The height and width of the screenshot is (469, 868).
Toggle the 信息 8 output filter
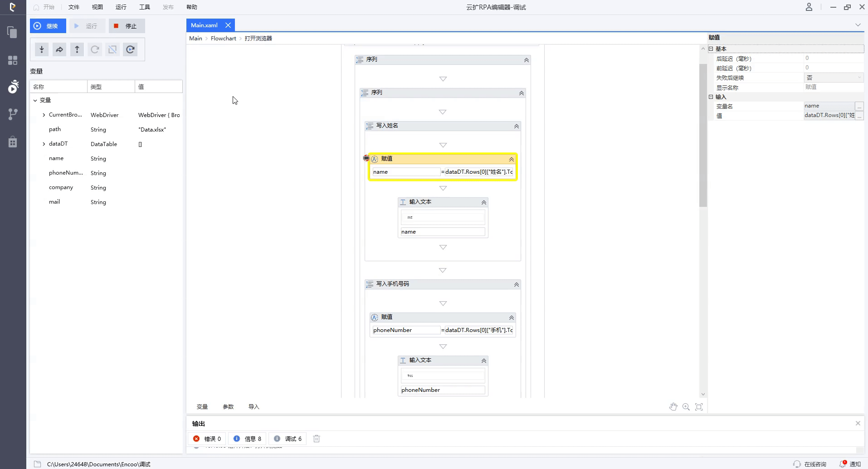(x=247, y=439)
